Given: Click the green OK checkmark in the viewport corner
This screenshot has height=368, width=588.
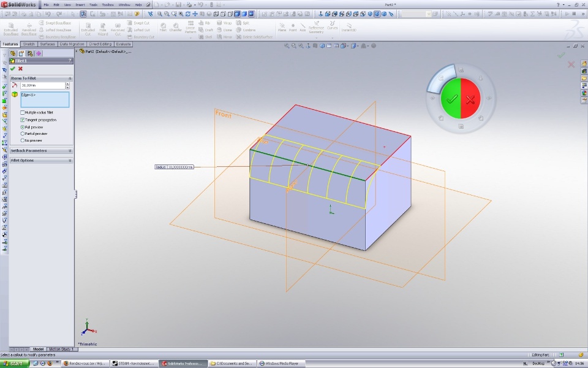Looking at the screenshot, I should click(x=561, y=56).
